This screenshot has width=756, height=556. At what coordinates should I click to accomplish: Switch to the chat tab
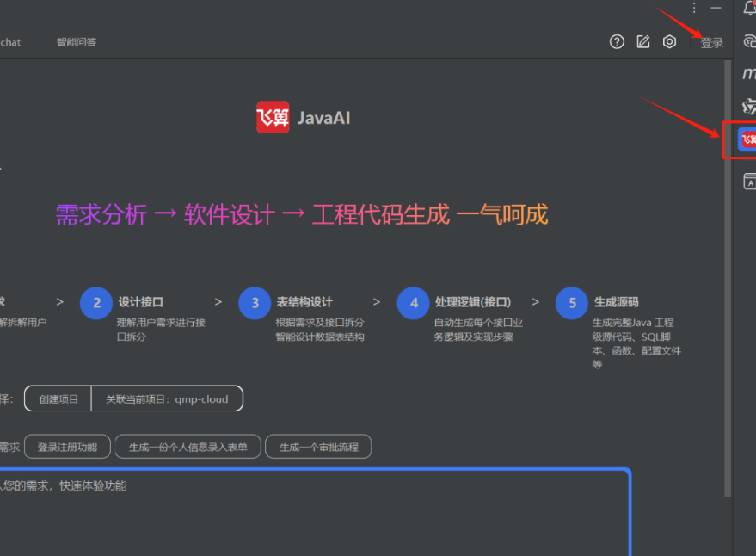[x=10, y=42]
